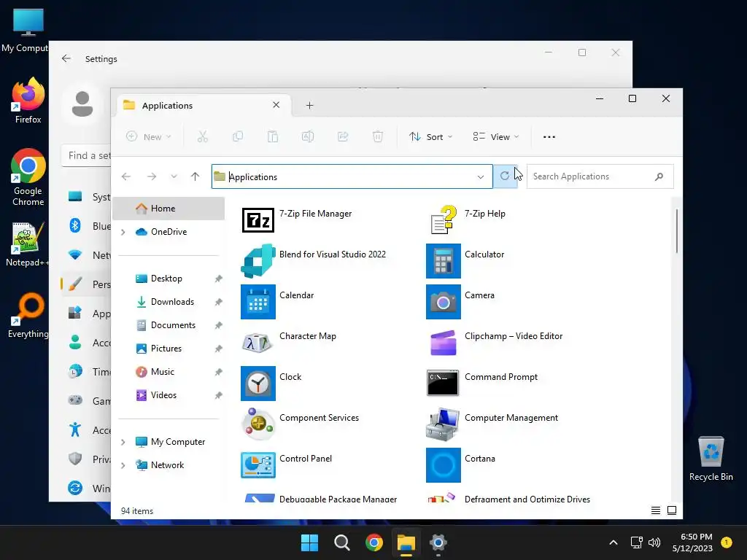Click Find a setting search box in Settings
Screen dimensions: 747x560
coord(86,156)
